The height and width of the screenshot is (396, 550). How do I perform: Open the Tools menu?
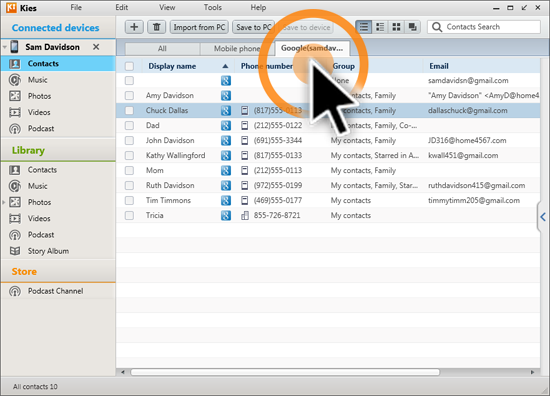213,7
